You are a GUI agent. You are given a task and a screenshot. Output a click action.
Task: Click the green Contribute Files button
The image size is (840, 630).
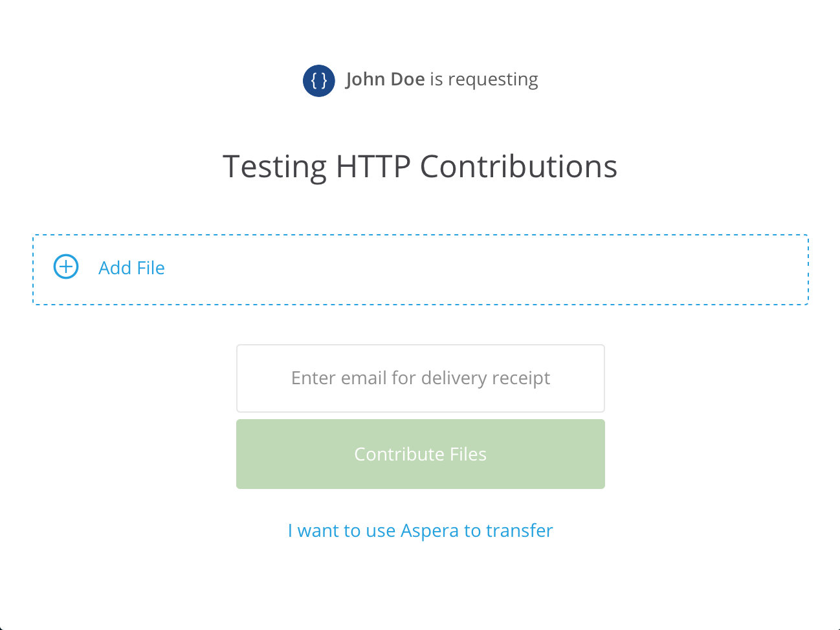coord(420,453)
